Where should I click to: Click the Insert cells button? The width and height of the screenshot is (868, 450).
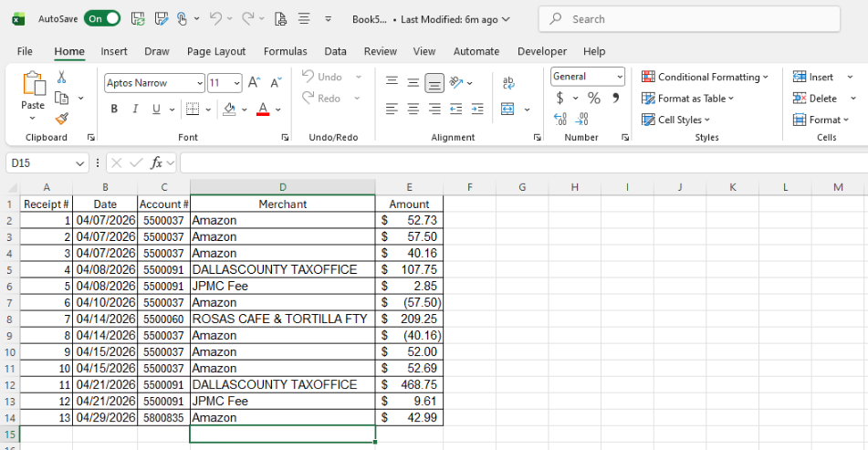[812, 77]
